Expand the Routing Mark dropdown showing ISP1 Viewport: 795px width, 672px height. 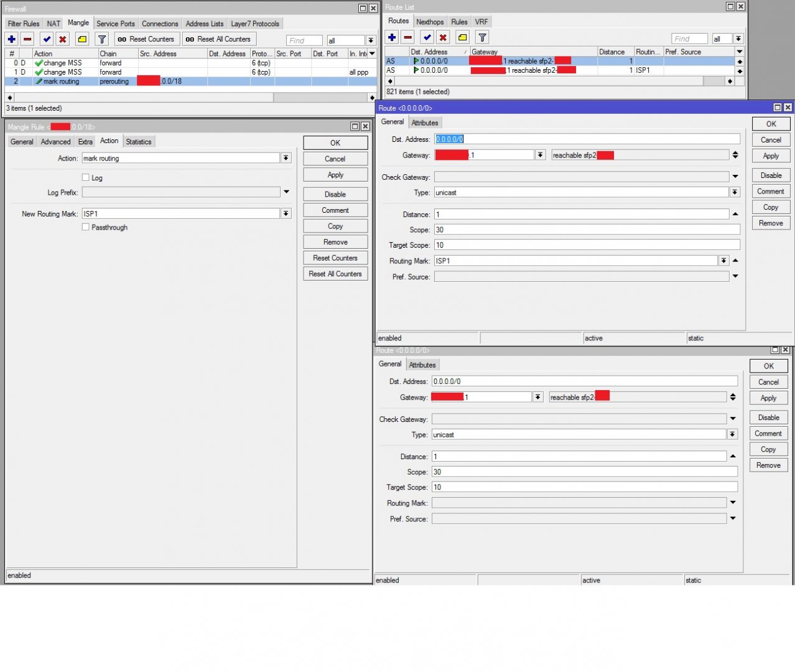click(x=723, y=261)
